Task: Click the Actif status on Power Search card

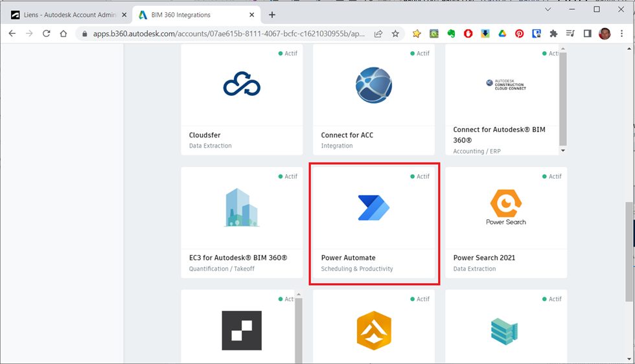Action: (552, 177)
